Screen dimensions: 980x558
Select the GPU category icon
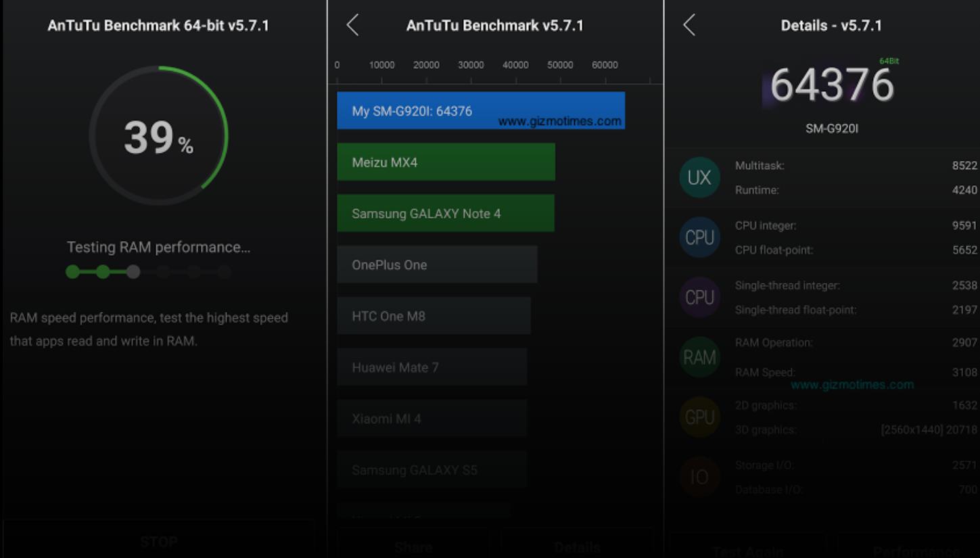pos(699,417)
